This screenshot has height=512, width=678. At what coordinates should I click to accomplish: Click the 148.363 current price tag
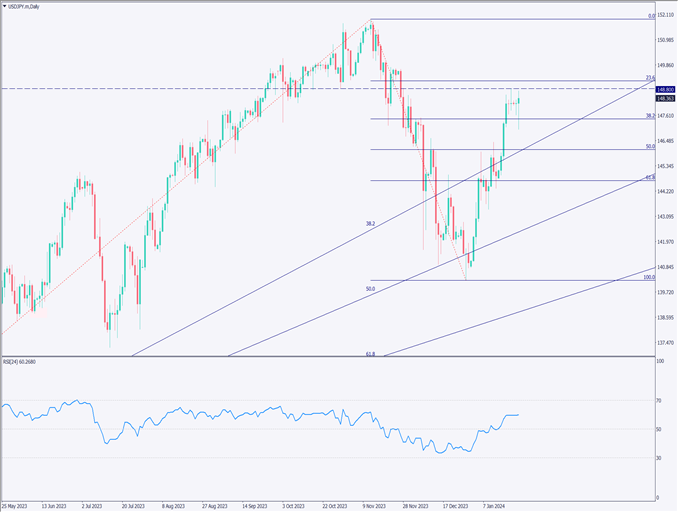pos(664,98)
